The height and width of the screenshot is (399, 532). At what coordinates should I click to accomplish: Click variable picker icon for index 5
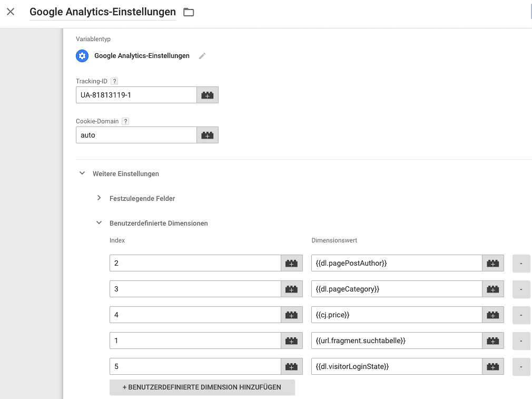tap(291, 366)
